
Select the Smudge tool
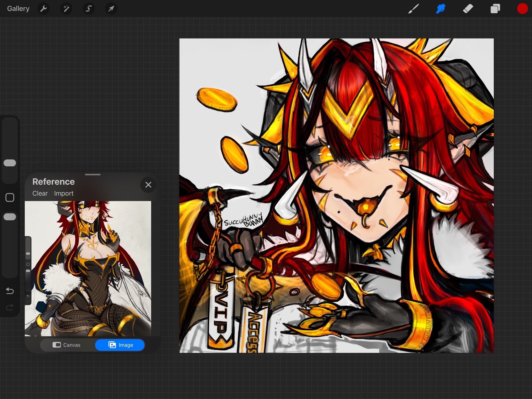pyautogui.click(x=441, y=9)
